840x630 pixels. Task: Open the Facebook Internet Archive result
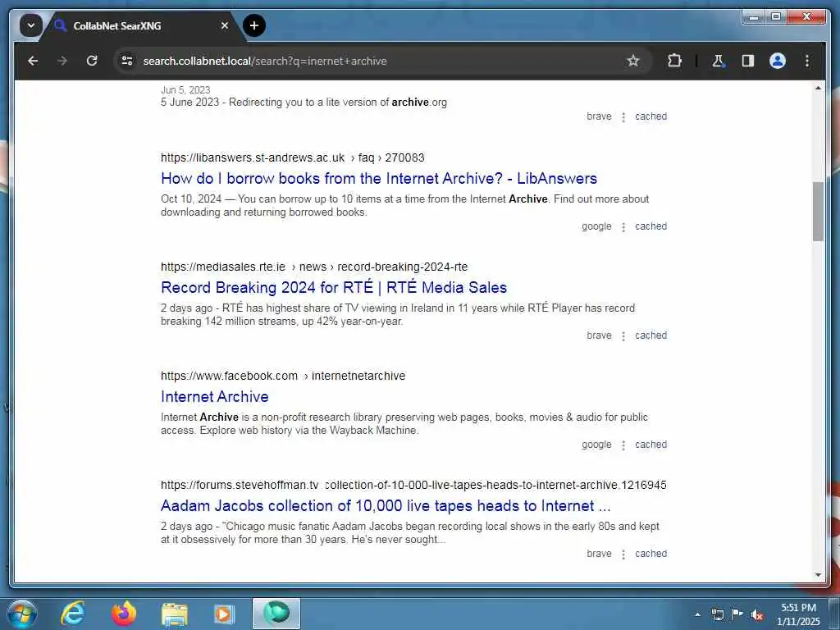214,397
